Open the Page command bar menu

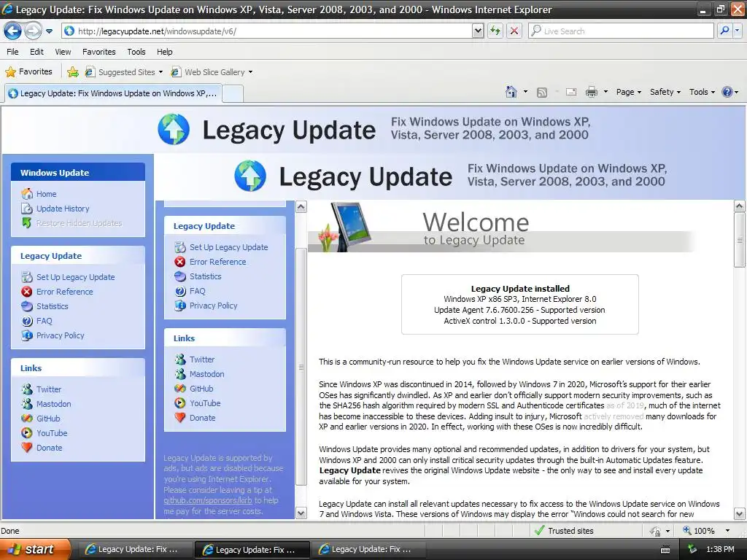click(x=629, y=92)
